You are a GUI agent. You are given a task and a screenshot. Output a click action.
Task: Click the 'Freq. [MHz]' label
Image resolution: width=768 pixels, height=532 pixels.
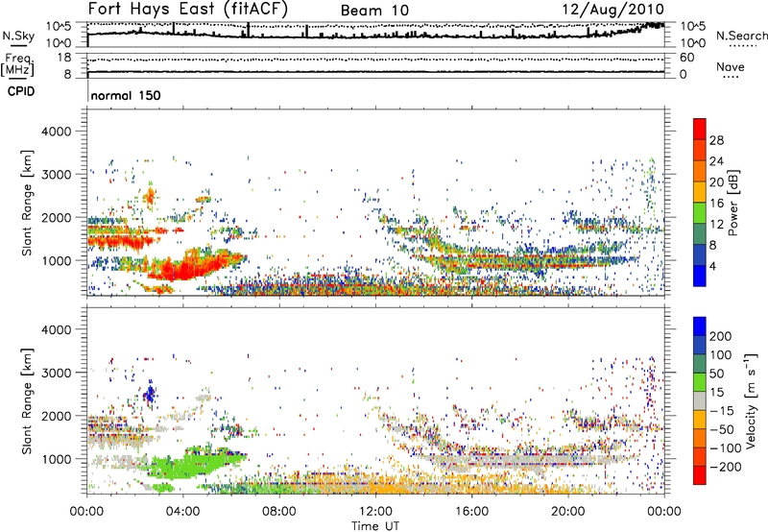(x=17, y=65)
